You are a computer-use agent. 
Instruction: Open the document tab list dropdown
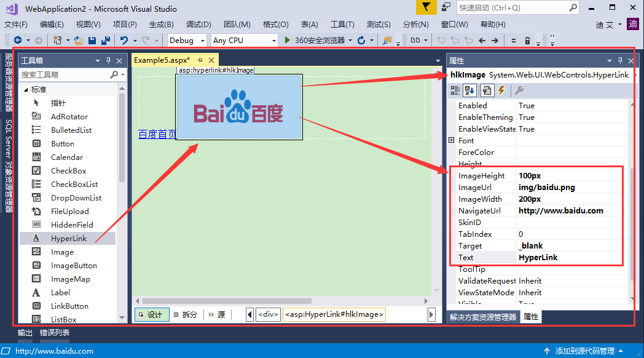438,61
